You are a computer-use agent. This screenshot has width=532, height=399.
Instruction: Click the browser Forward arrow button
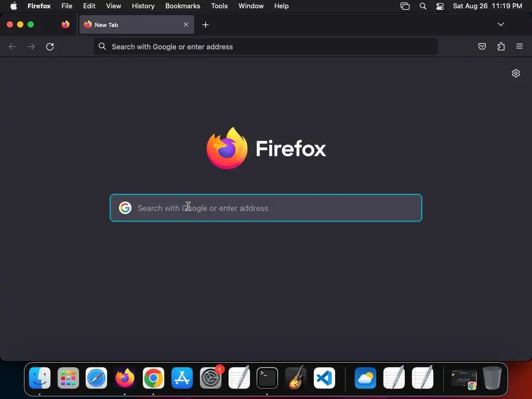click(x=31, y=46)
